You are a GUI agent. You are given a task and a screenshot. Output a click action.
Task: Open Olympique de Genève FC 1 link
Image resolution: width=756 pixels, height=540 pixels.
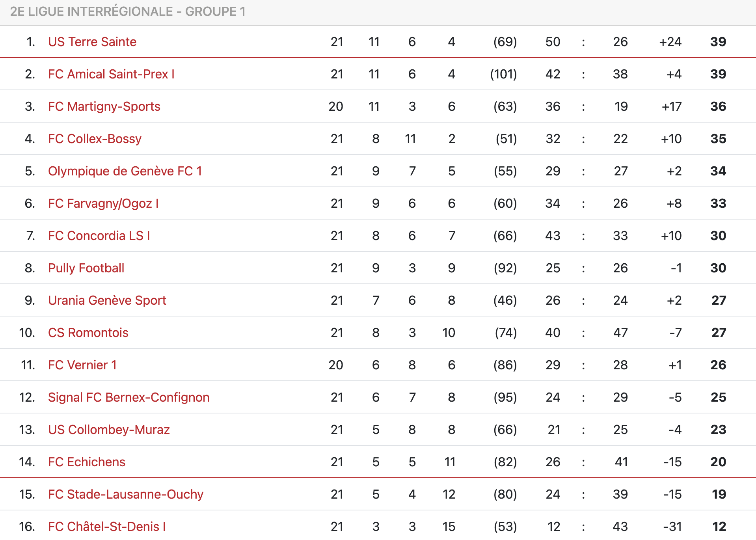click(x=125, y=171)
